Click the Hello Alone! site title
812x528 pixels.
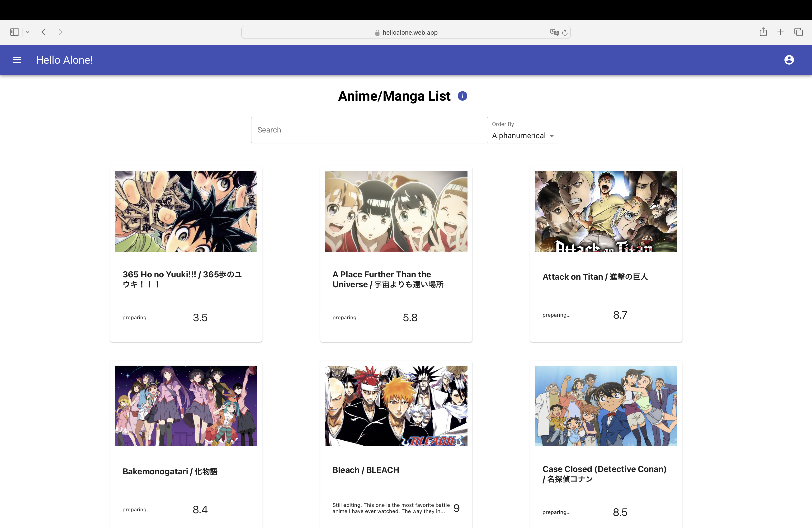(x=65, y=60)
